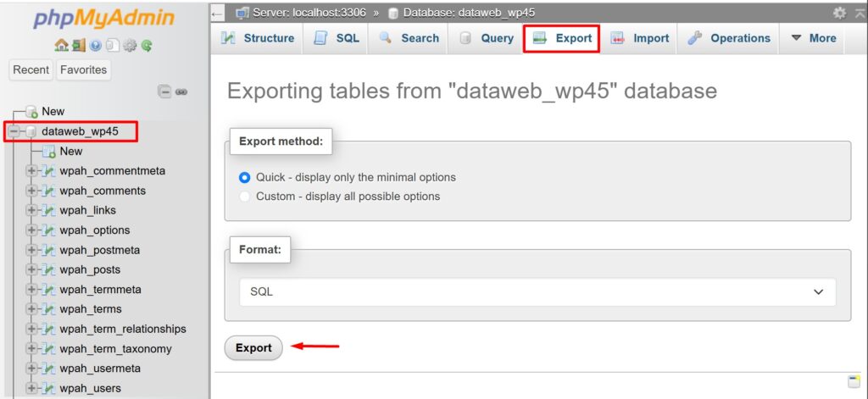Click the table icon beside wpah_usermeta
Screen dimensions: 868x399
click(x=48, y=369)
